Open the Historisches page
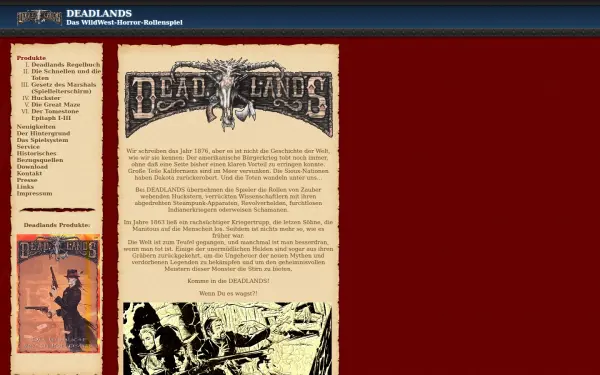Viewport: 600px width, 375px height. click(x=36, y=153)
